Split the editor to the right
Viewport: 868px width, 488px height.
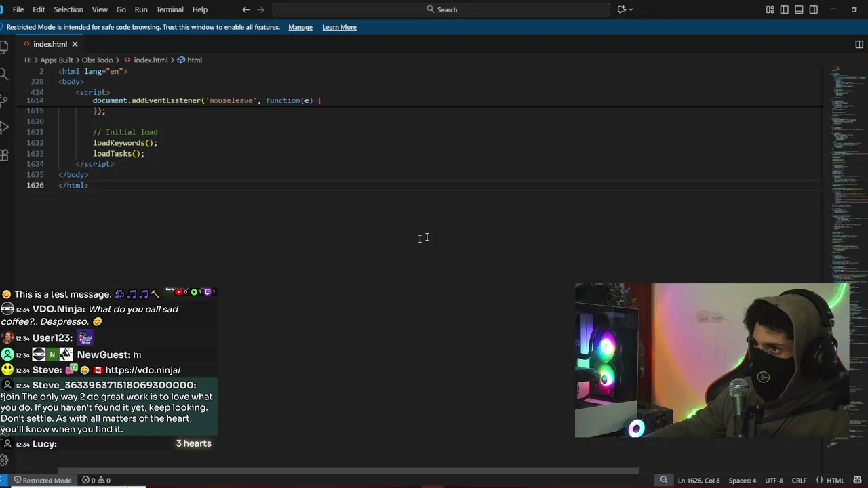tap(859, 44)
